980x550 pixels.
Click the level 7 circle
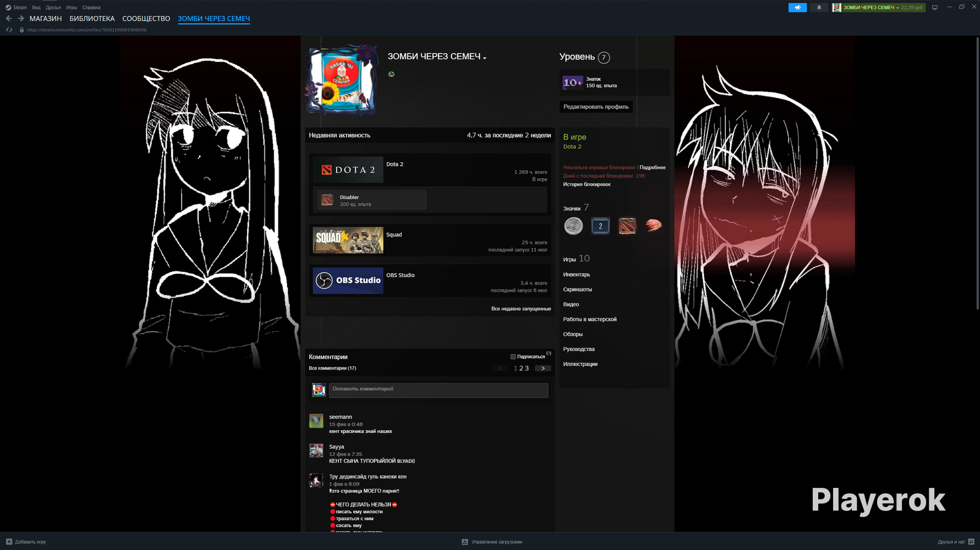604,57
